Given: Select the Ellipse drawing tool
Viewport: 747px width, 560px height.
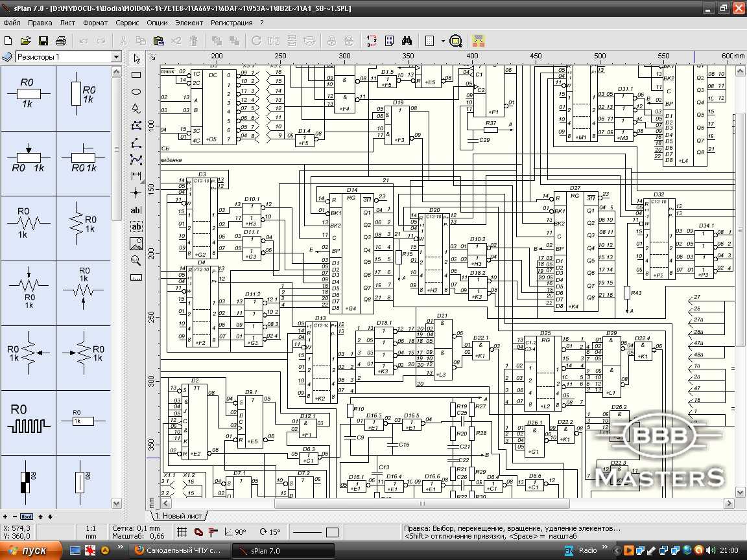Looking at the screenshot, I should (136, 91).
